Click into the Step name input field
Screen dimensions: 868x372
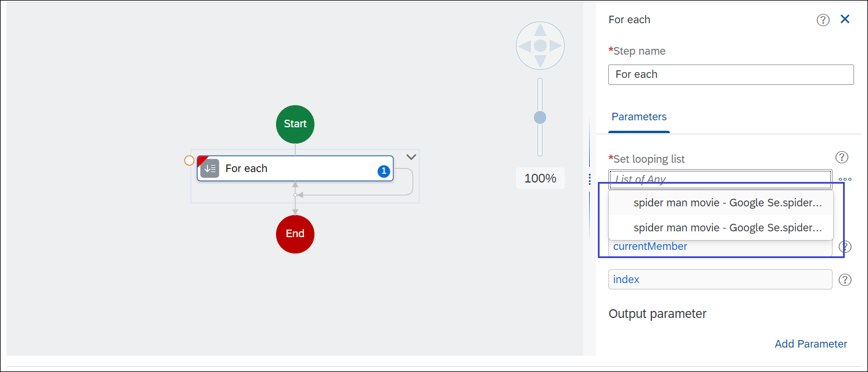pos(730,74)
